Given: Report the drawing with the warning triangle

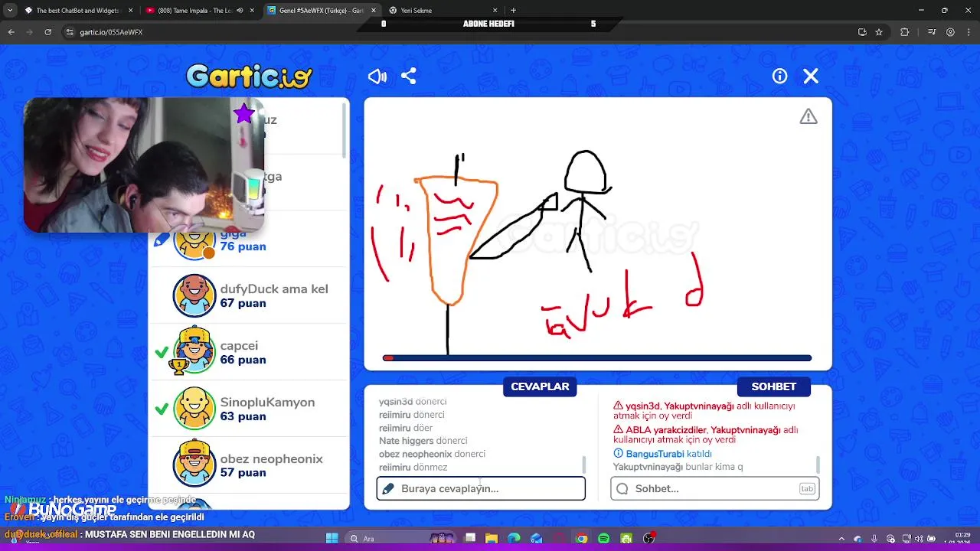Looking at the screenshot, I should (808, 116).
